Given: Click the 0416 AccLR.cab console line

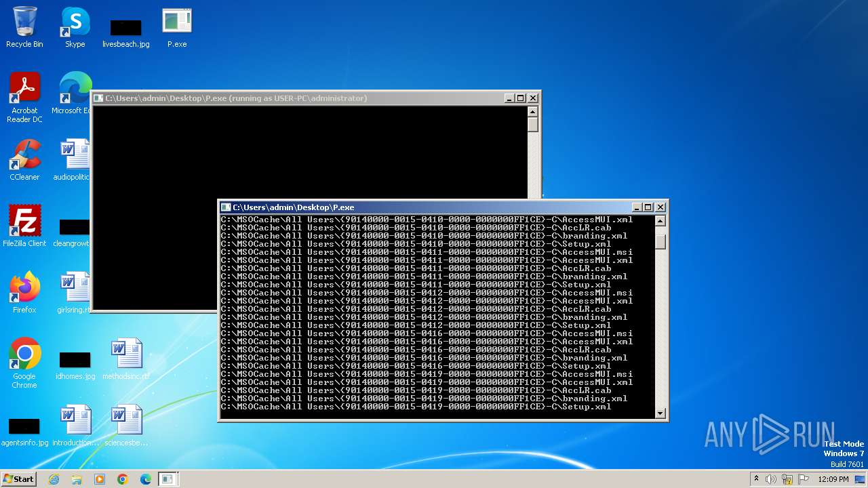Looking at the screenshot, I should tap(416, 350).
